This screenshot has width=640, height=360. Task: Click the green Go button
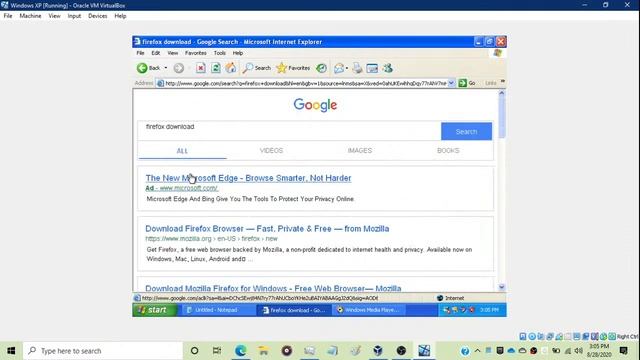(467, 83)
